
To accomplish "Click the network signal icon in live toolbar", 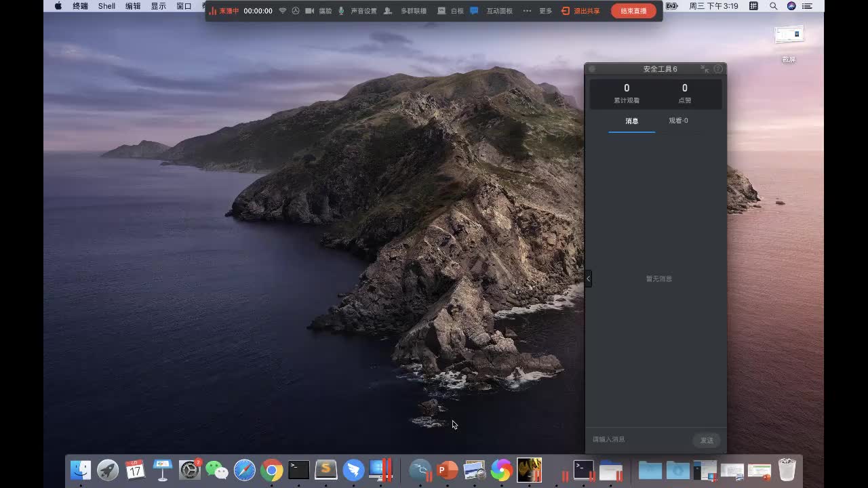I will click(283, 11).
